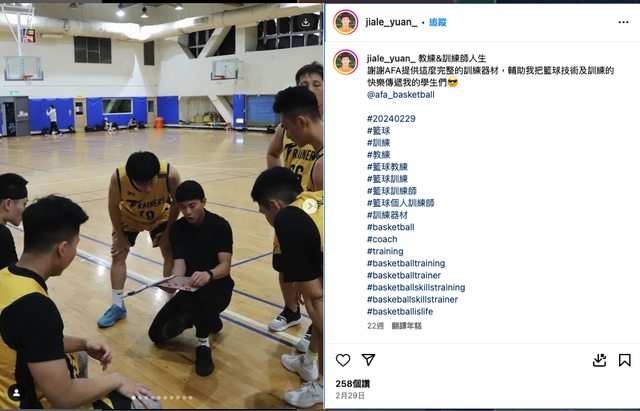
Task: Click the 翻譯年糕 translate link
Action: click(x=407, y=326)
